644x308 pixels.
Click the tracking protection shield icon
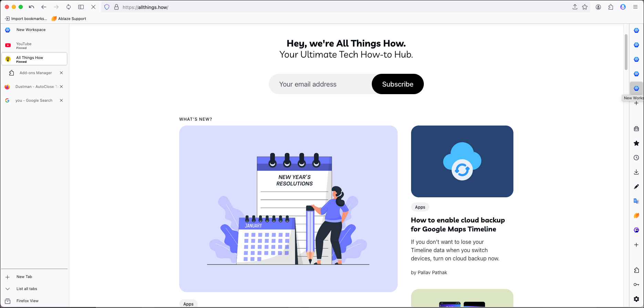tap(107, 7)
